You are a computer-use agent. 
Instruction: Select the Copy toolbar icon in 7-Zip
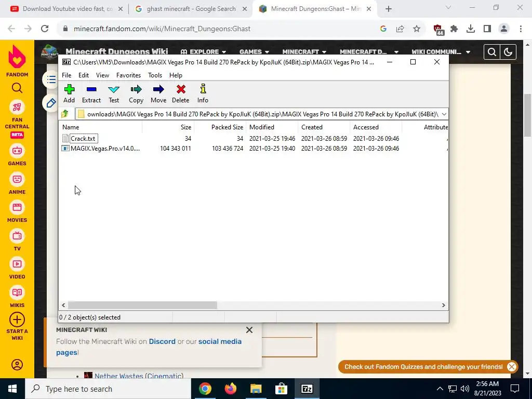pyautogui.click(x=136, y=94)
